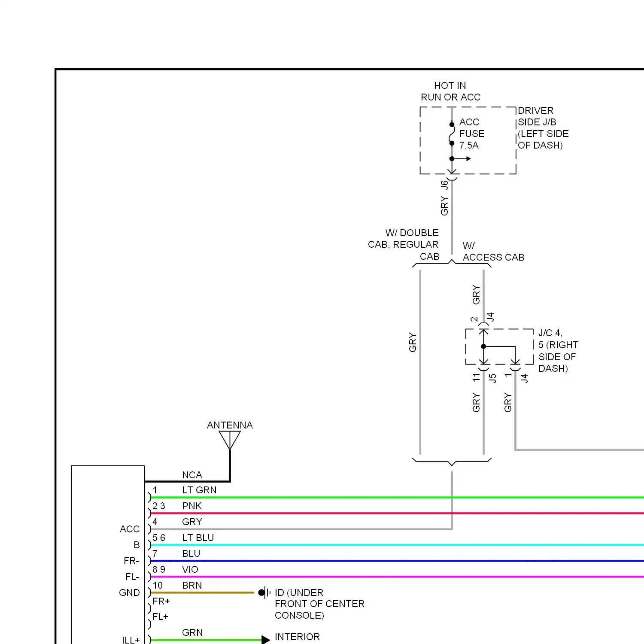644x644 pixels.
Task: Select the "INTERIOR" destination label
Action: coord(297,637)
